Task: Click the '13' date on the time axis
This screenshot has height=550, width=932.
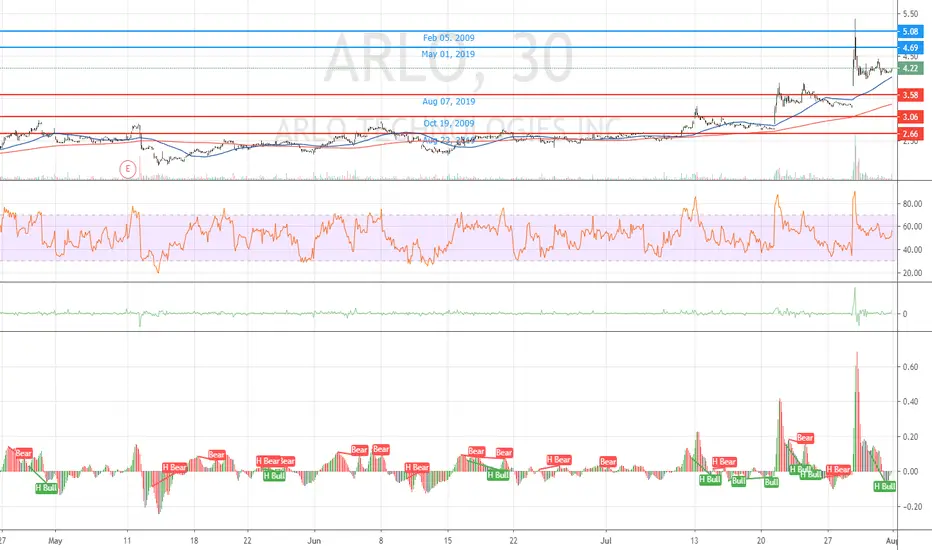Action: coord(694,540)
